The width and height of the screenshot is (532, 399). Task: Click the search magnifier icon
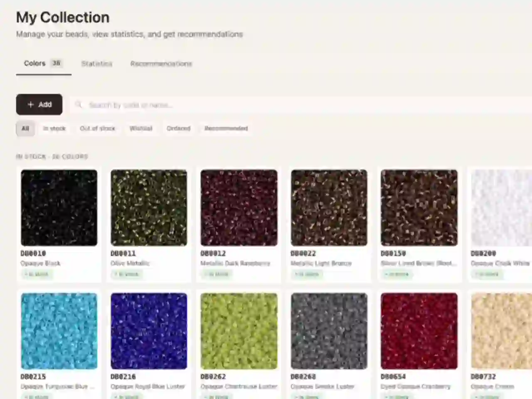coord(79,105)
